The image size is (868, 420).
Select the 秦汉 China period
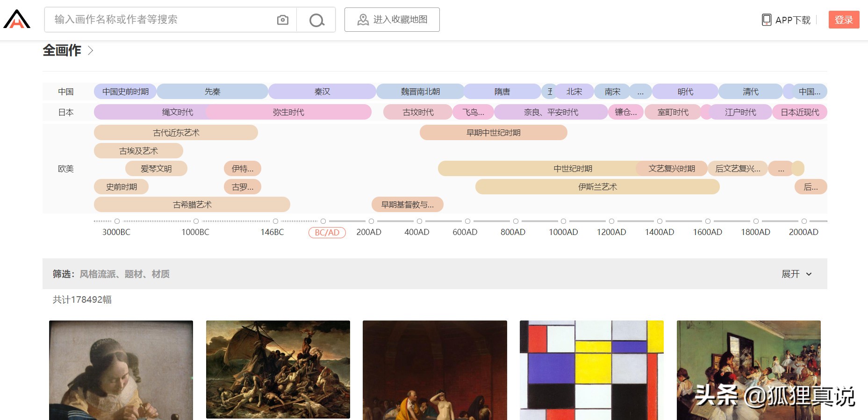tap(322, 92)
